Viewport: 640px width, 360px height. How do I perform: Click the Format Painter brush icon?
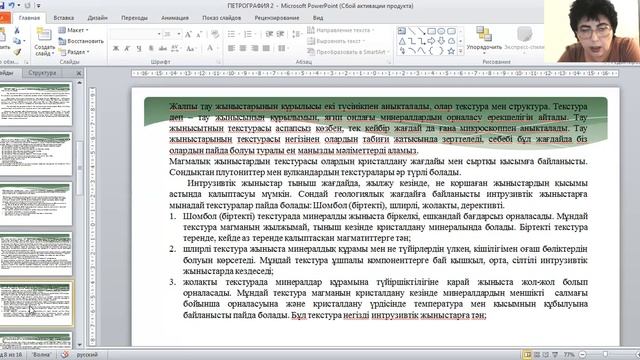pos(17,52)
